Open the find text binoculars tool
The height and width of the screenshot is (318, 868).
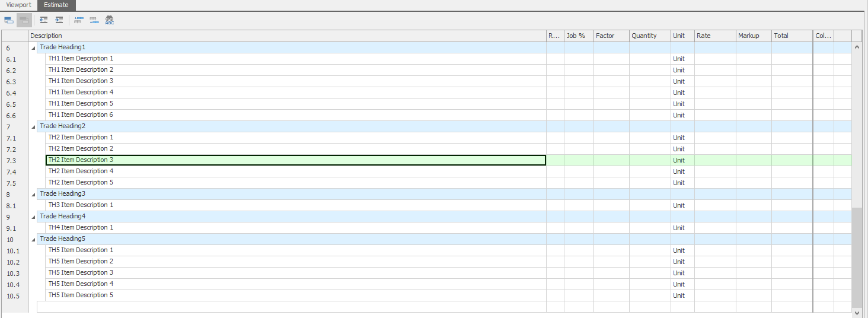[x=110, y=20]
